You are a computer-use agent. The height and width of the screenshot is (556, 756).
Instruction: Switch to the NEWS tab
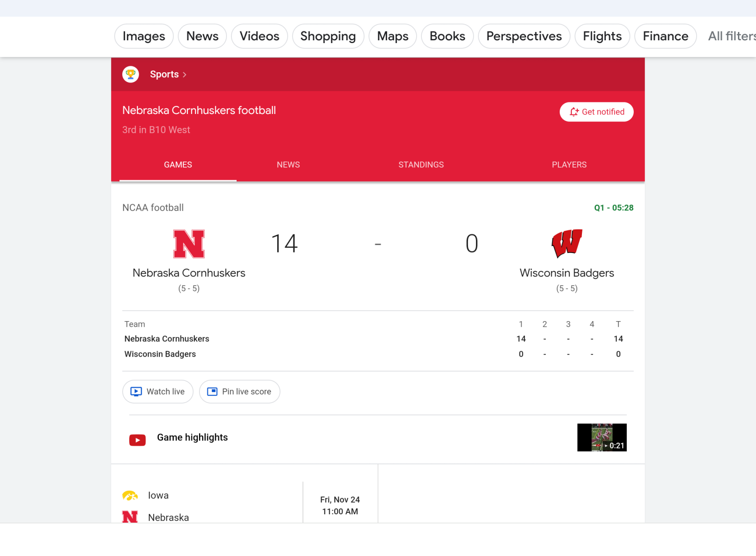[288, 164]
